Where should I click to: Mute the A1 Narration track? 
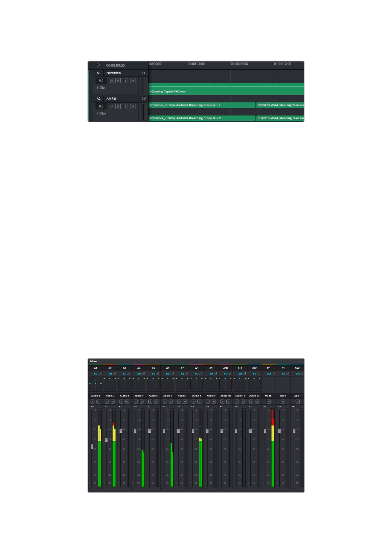point(133,81)
